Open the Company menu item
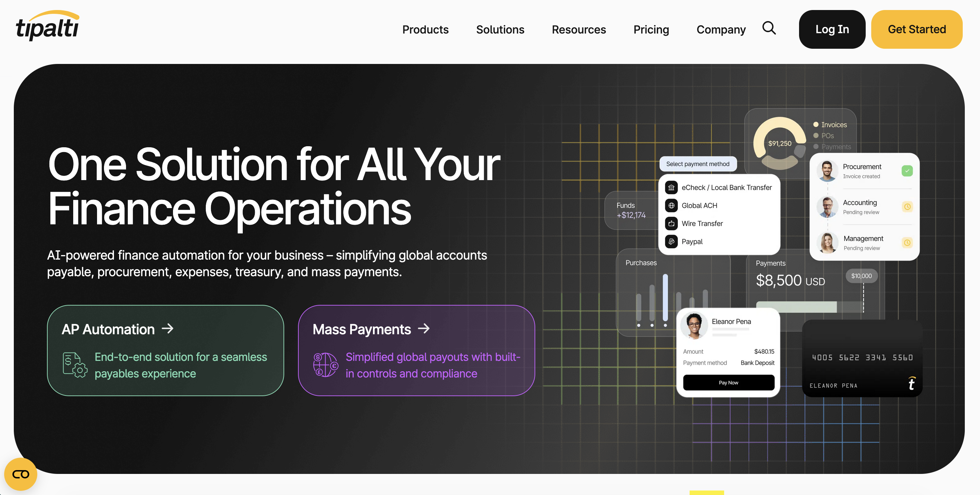 [x=721, y=29]
